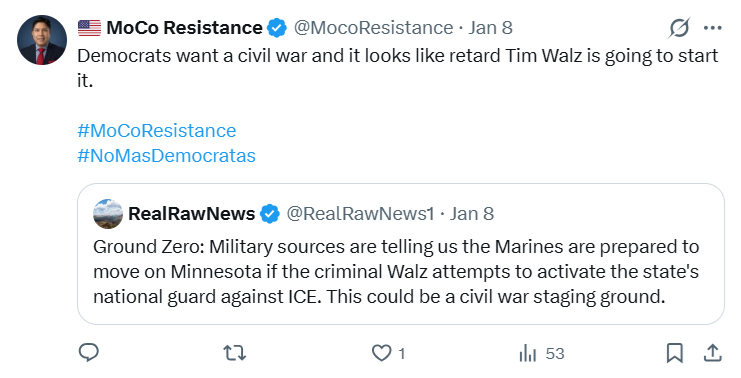
Task: Open the reply comment icon
Action: point(88,352)
